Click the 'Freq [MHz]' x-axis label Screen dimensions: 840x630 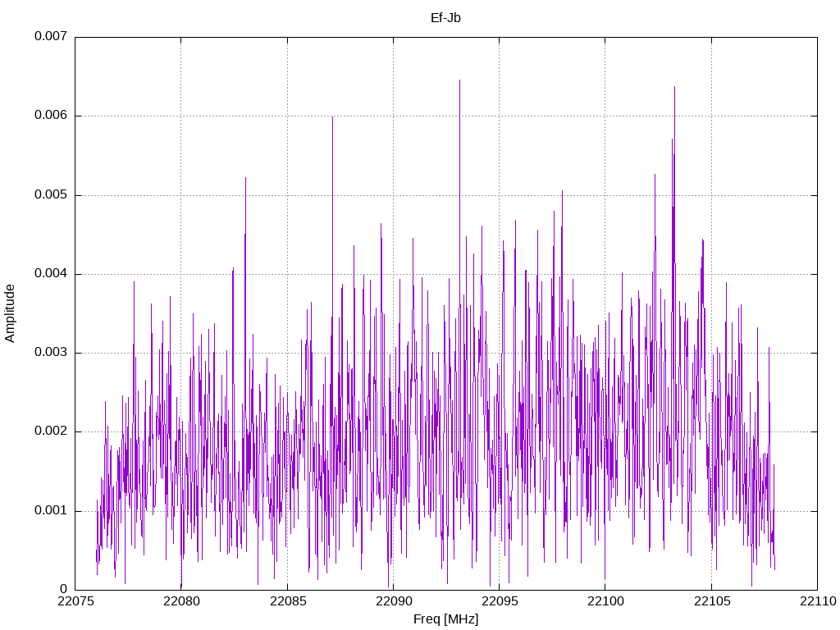click(x=445, y=619)
